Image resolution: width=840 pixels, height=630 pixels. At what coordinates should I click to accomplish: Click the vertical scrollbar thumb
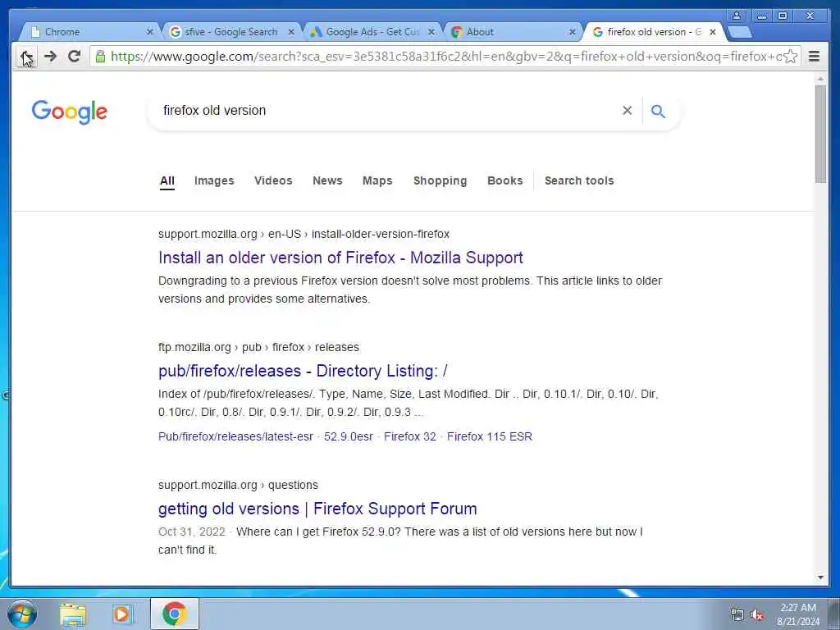point(820,134)
